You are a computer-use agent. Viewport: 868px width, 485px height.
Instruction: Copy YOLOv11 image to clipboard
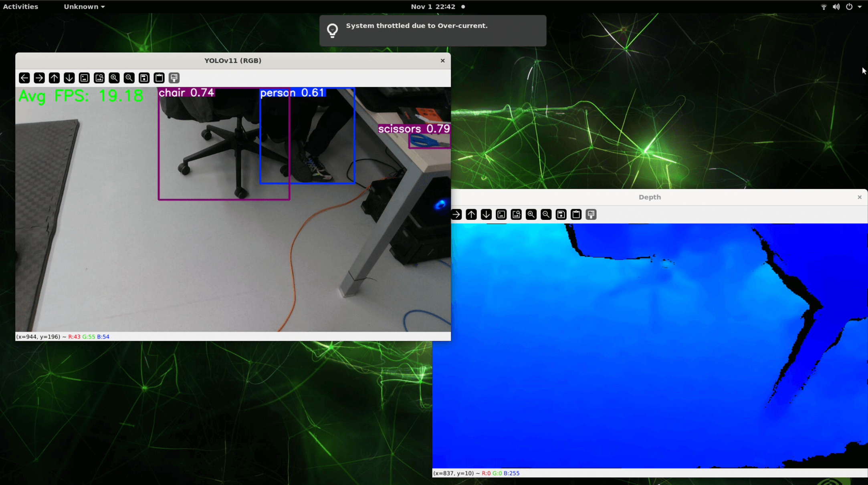pos(159,78)
